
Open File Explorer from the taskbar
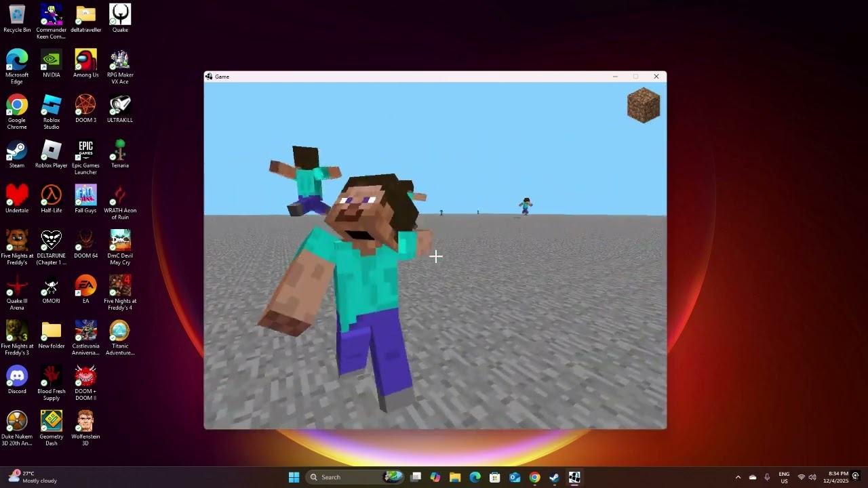coord(455,477)
